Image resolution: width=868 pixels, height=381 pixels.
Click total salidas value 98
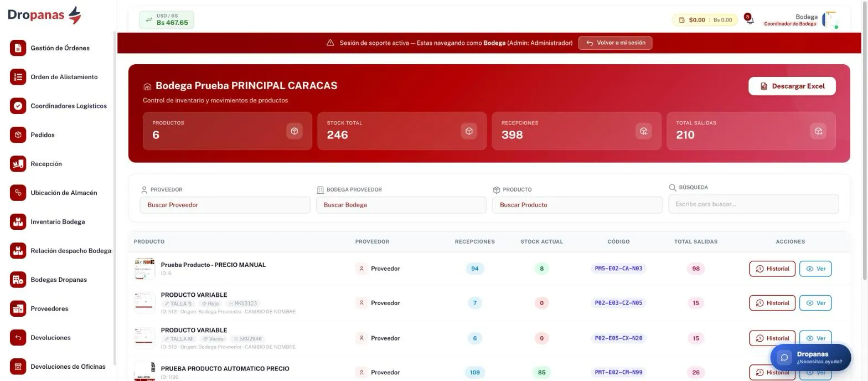[696, 269]
